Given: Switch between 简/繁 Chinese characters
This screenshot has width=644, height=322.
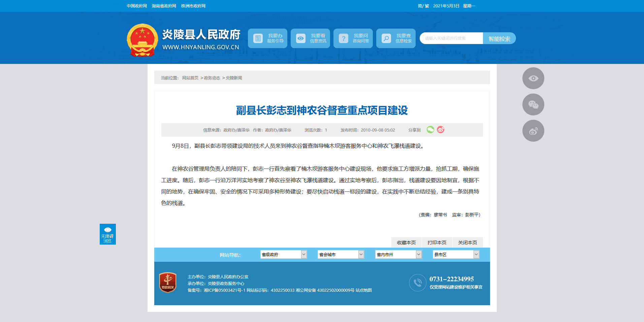Looking at the screenshot, I should click(423, 6).
